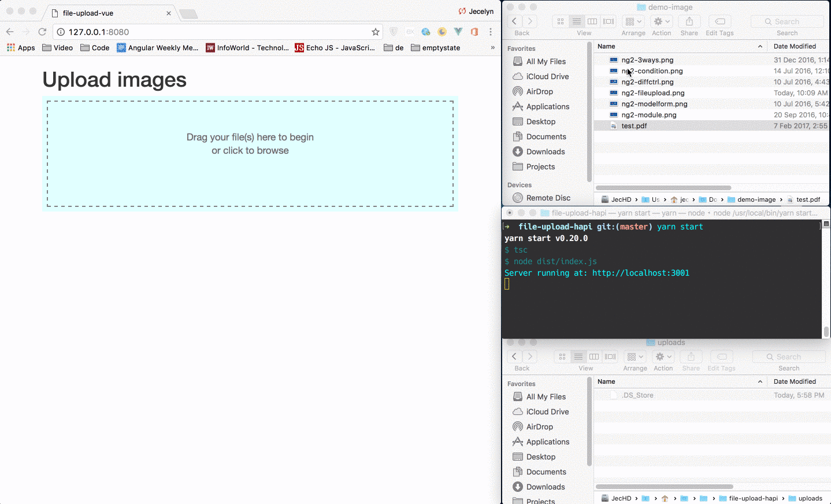Click the Share button in demo-image window
The image size is (831, 504).
coord(689,21)
